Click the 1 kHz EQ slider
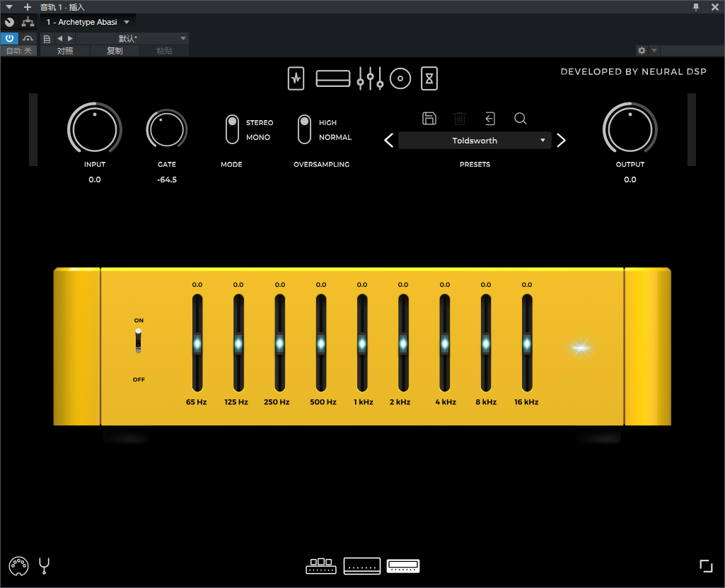The image size is (725, 588). click(x=362, y=343)
